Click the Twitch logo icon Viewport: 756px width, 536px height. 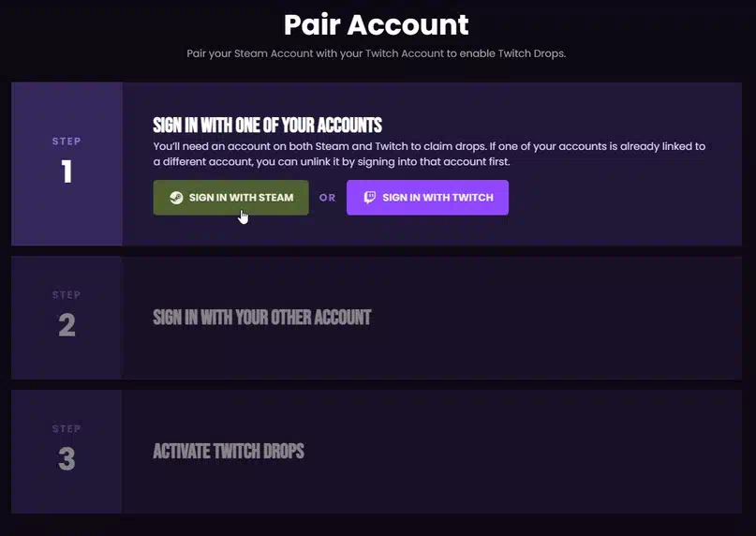[370, 198]
